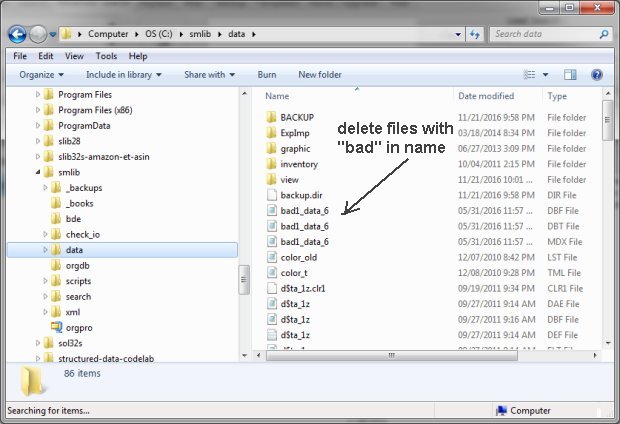Click the New folder button
This screenshot has height=424, width=620.
(320, 75)
